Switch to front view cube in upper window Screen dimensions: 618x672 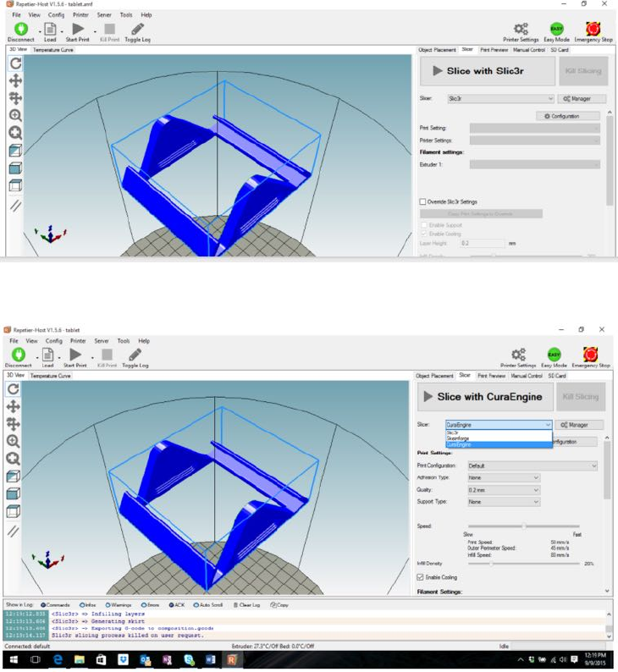click(16, 168)
